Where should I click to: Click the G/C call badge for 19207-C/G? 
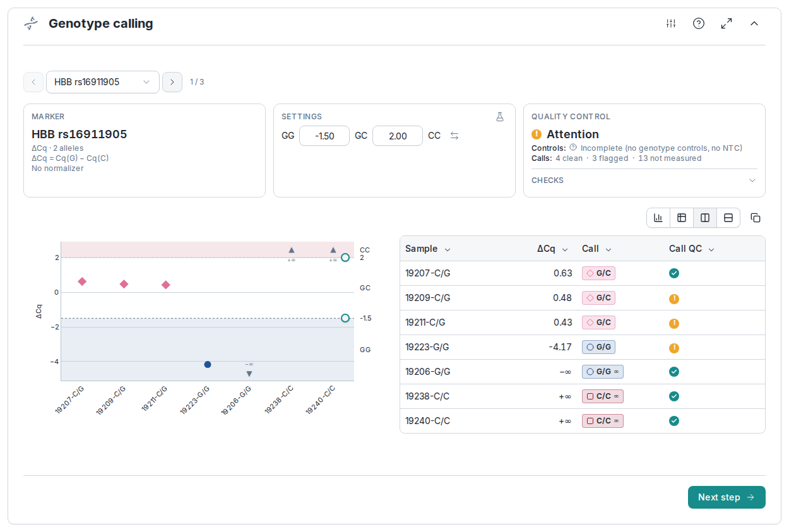pos(598,273)
